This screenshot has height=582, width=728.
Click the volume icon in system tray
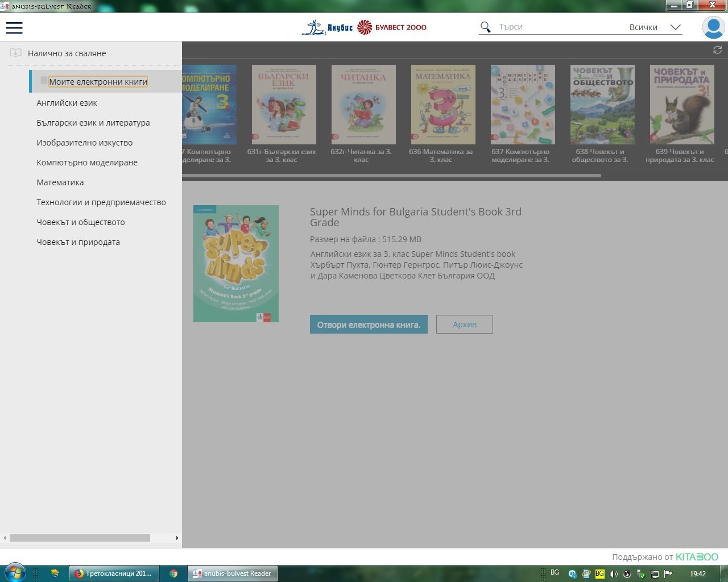(x=613, y=574)
